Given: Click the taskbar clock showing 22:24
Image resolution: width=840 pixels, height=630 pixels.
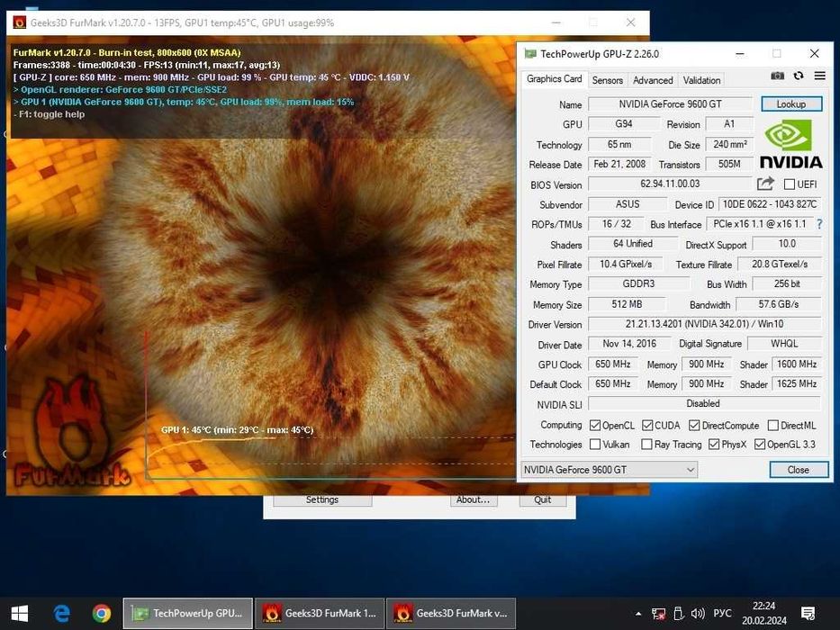Looking at the screenshot, I should (764, 614).
